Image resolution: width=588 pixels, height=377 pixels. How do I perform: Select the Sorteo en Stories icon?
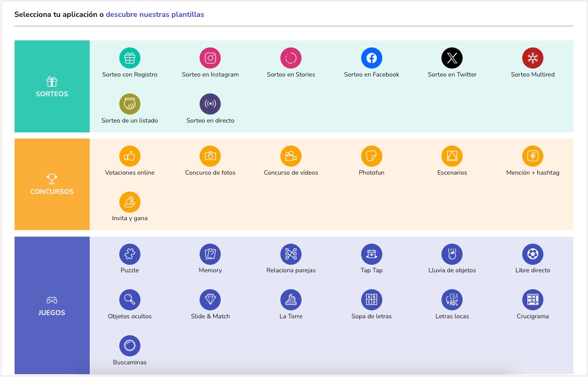291,58
